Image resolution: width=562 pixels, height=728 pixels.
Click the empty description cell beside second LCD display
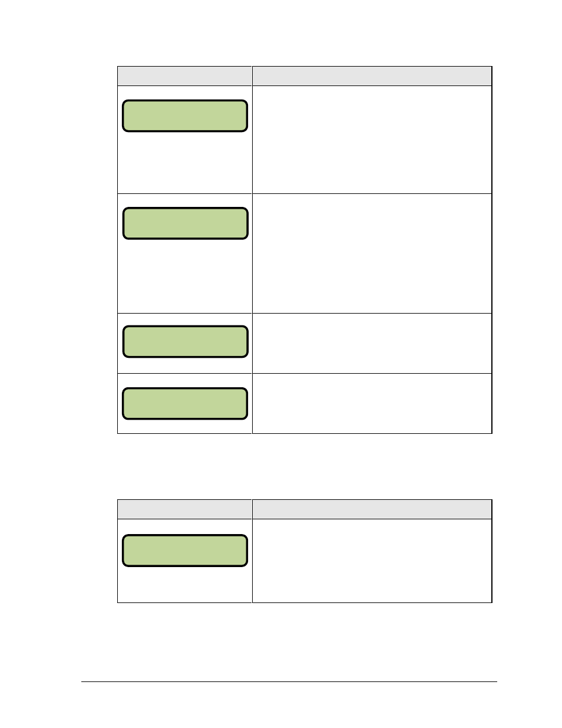pyautogui.click(x=372, y=253)
